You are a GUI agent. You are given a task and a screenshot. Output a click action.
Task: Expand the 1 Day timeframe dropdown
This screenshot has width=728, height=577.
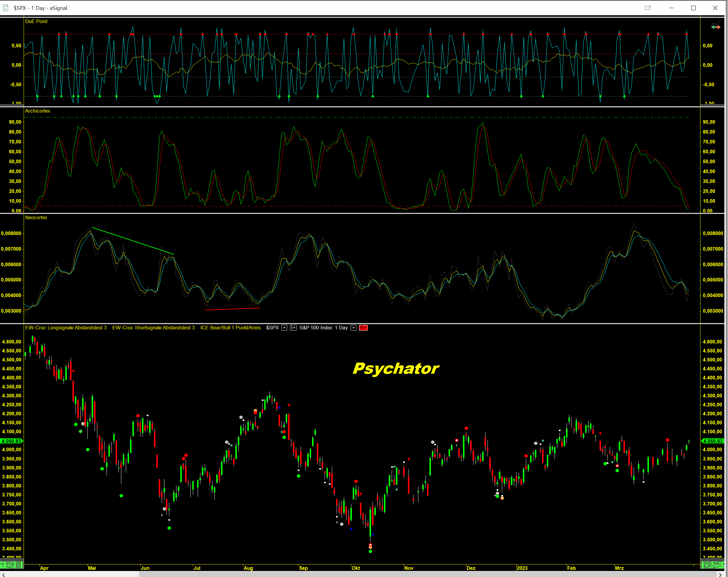click(354, 328)
